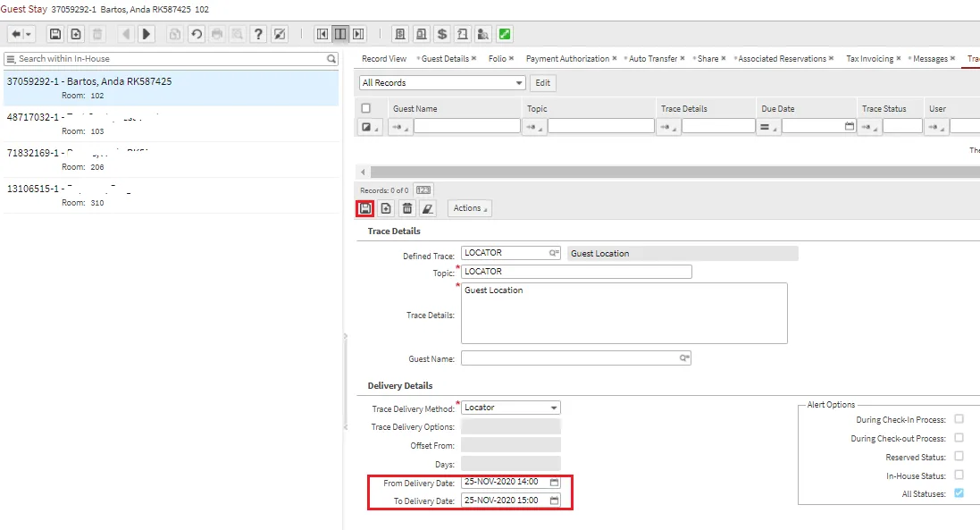Click the Trace Details text area
Image resolution: width=980 pixels, height=530 pixels.
624,313
